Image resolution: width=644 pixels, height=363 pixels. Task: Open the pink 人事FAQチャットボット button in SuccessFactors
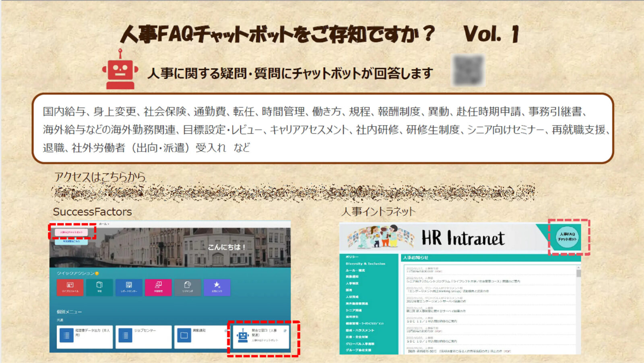pyautogui.click(x=71, y=232)
